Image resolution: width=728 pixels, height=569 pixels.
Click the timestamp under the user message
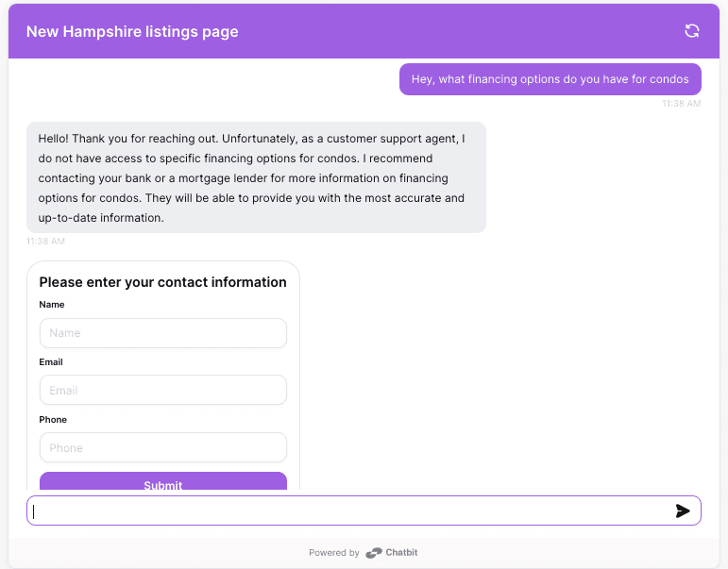pyautogui.click(x=681, y=104)
